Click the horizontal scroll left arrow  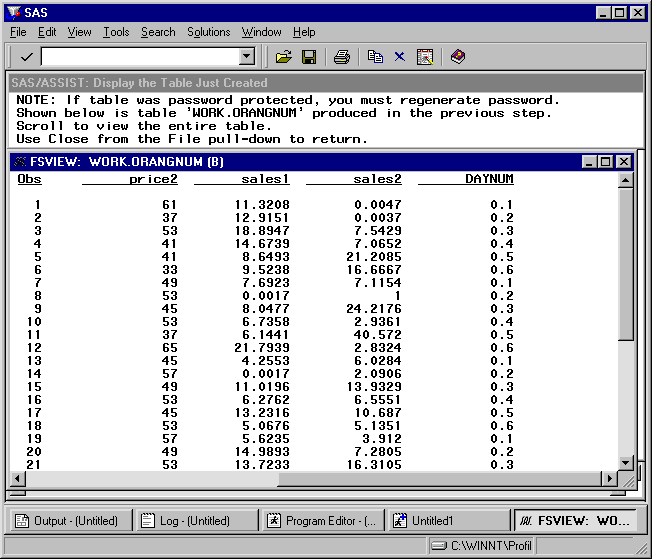coord(17,478)
